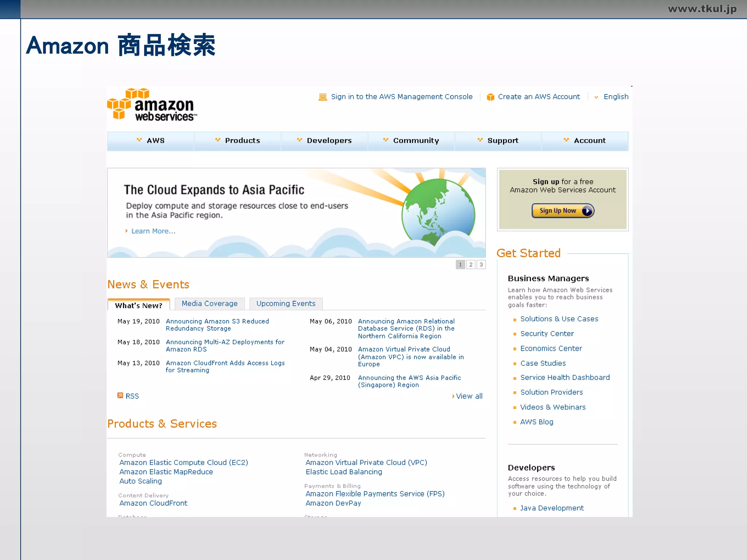Switch to the Upcoming Events tab

[x=286, y=304]
